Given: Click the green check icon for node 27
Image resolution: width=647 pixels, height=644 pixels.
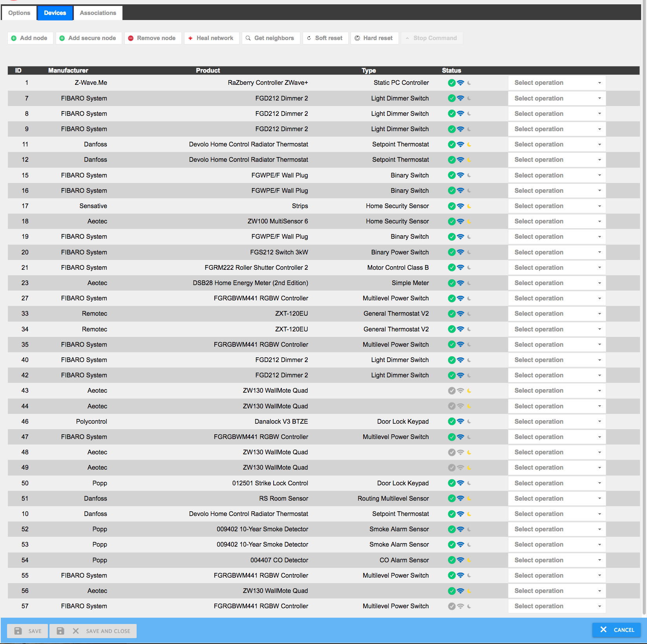Looking at the screenshot, I should pyautogui.click(x=452, y=298).
